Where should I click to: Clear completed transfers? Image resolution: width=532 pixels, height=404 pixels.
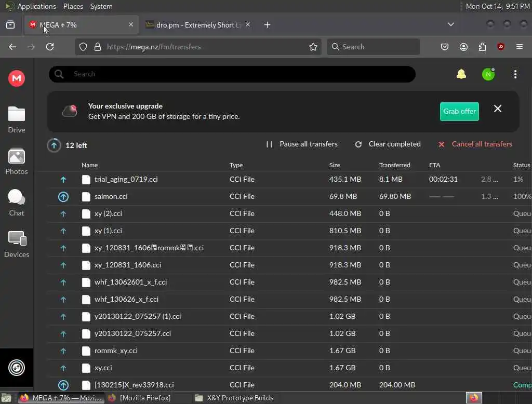pyautogui.click(x=388, y=144)
